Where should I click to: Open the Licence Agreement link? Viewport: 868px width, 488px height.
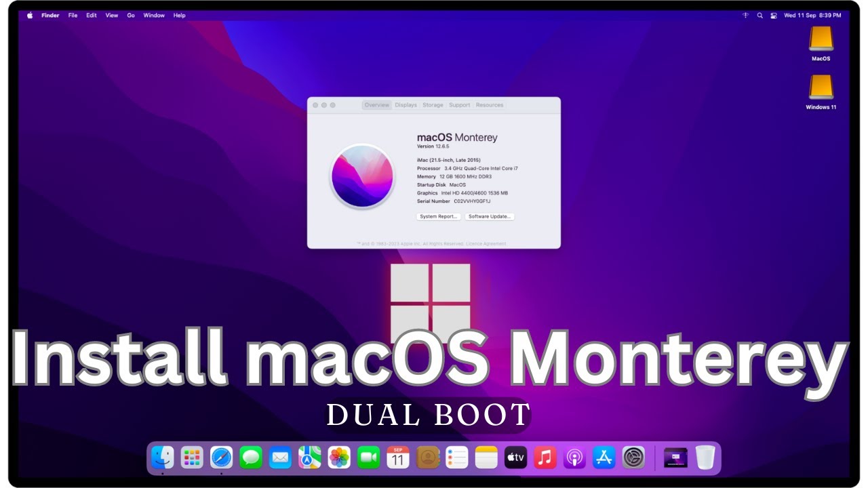(485, 243)
